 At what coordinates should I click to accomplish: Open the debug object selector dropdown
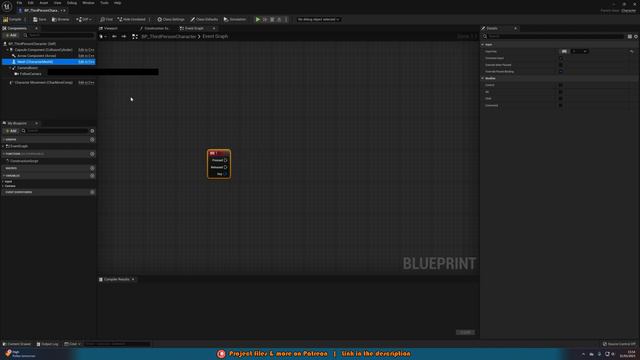[x=318, y=19]
